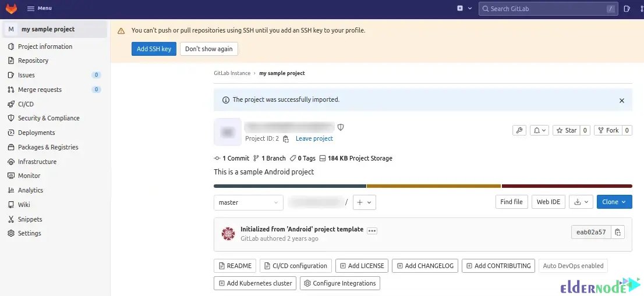Open the master branch selector
644x296 pixels.
248,202
